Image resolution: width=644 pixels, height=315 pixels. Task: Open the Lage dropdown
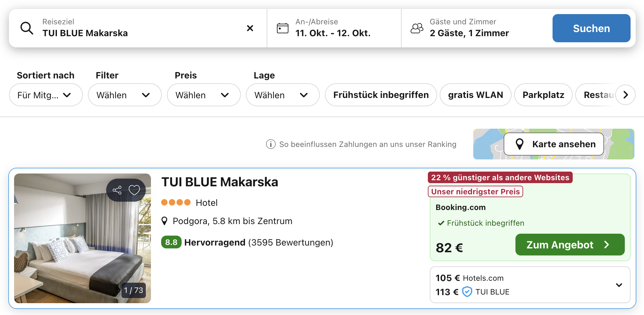tap(282, 95)
